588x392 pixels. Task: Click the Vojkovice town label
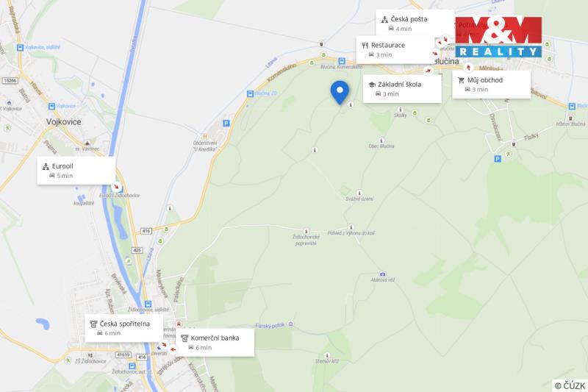(63, 122)
